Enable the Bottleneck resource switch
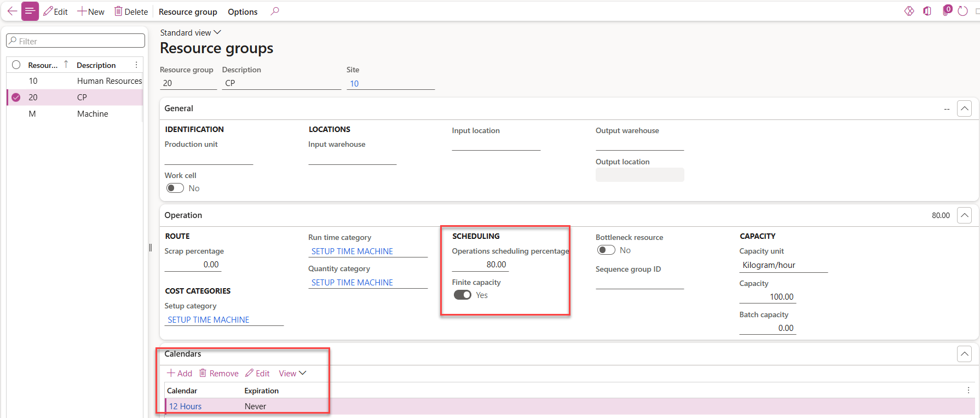This screenshot has width=980, height=418. (606, 250)
